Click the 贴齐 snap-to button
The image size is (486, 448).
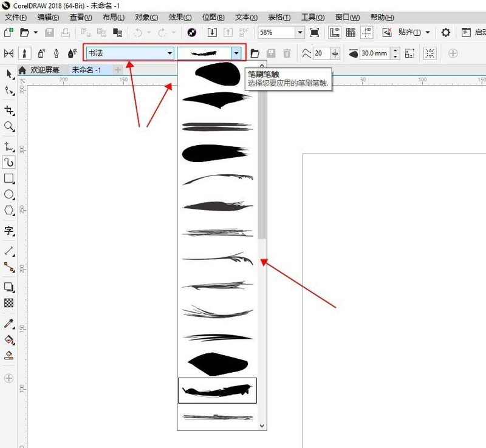(409, 32)
